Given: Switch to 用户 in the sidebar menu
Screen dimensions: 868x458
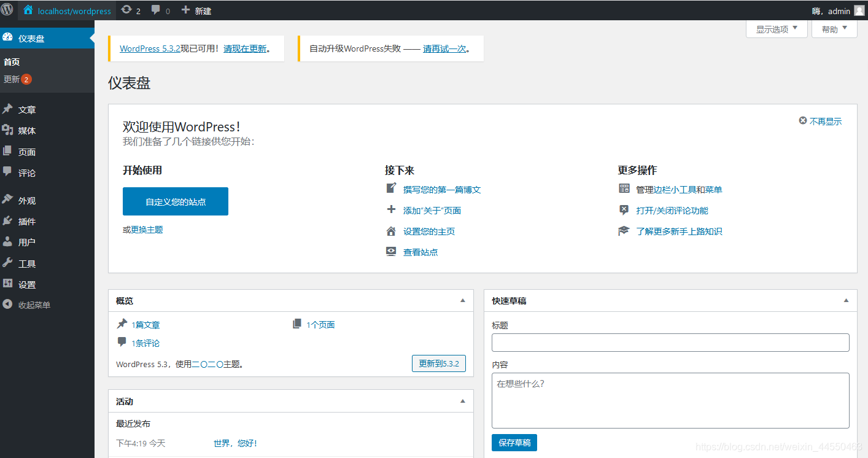Looking at the screenshot, I should 26,242.
